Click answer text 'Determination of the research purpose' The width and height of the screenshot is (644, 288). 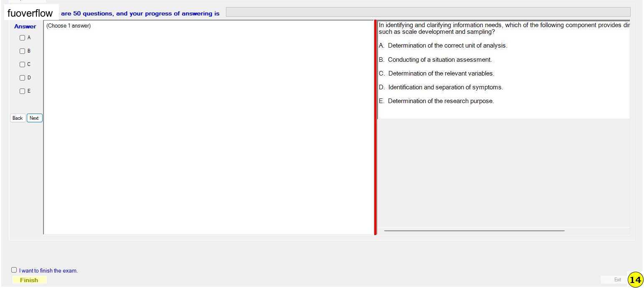click(441, 101)
